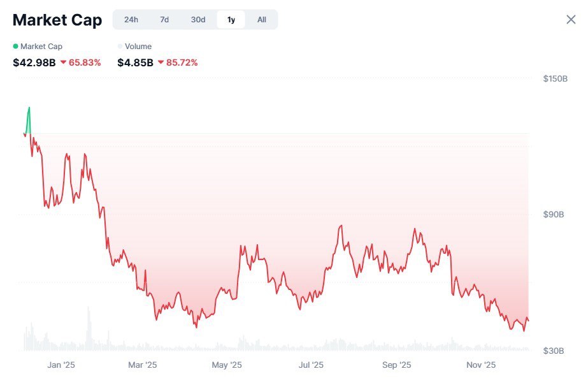Select the 1y time range tab
Viewport: 588px width, 385px height.
point(231,20)
